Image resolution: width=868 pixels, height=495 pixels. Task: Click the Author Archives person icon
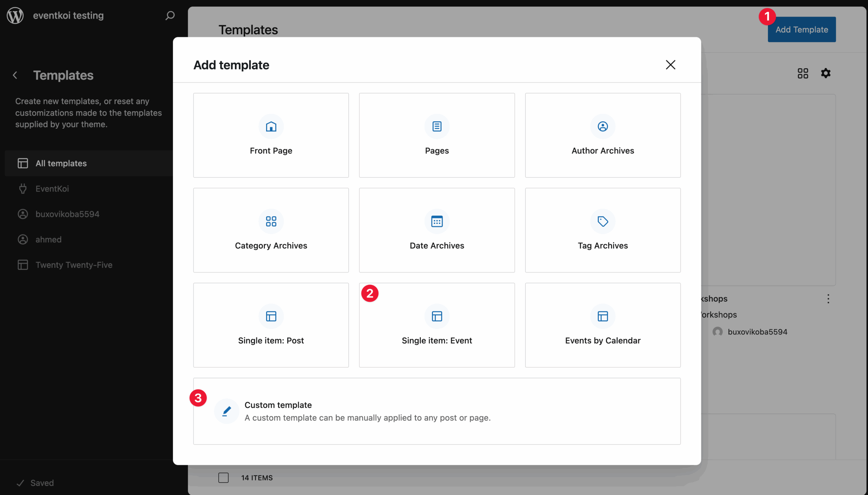pyautogui.click(x=603, y=126)
